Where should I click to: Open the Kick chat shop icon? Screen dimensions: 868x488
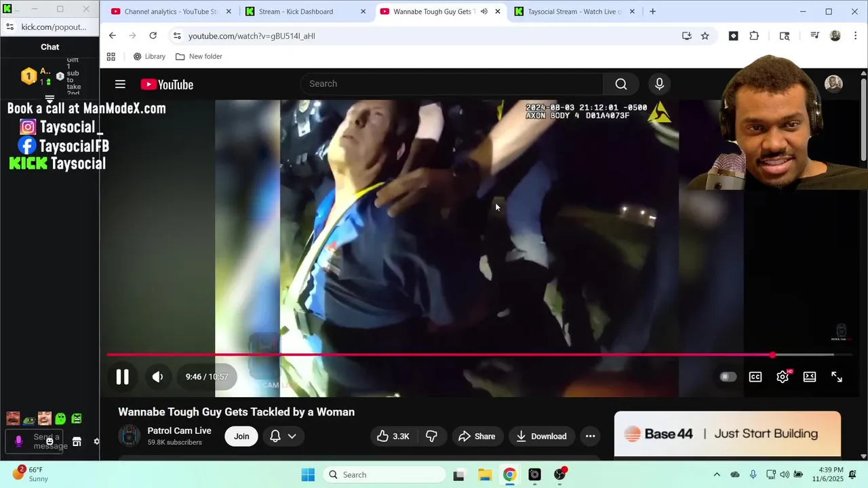[x=77, y=441]
